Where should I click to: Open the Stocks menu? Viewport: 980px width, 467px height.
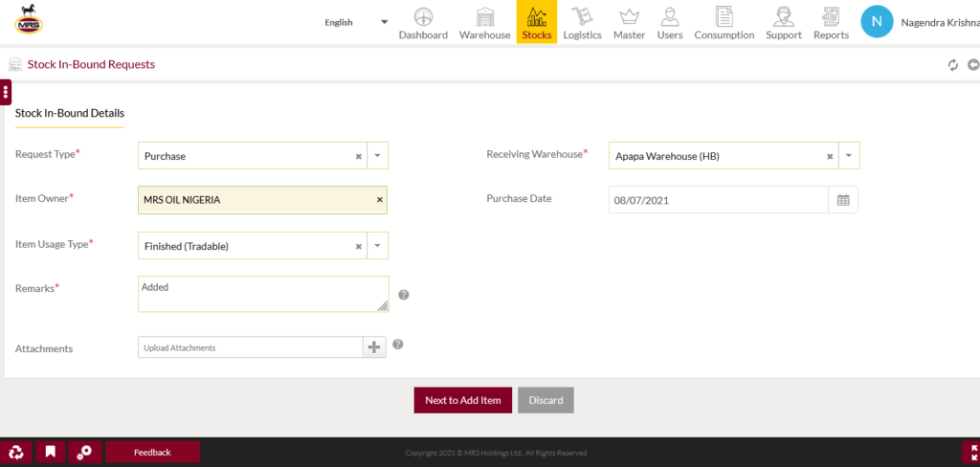click(x=537, y=23)
